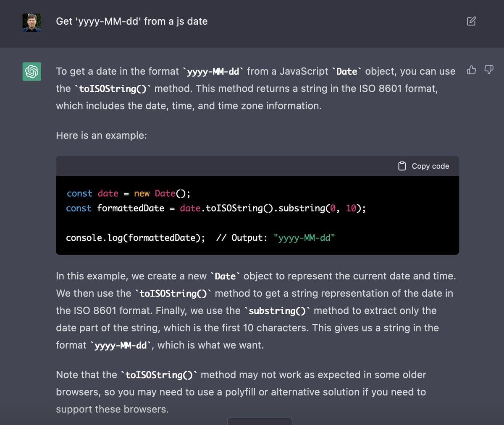This screenshot has height=425, width=504.
Task: Give the response a thumbs up
Action: [472, 70]
